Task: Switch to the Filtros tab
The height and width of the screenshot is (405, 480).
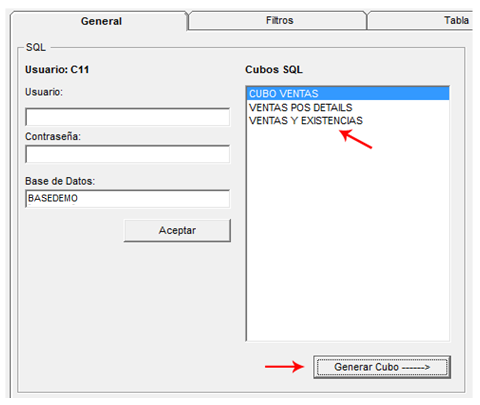Action: coord(278,21)
